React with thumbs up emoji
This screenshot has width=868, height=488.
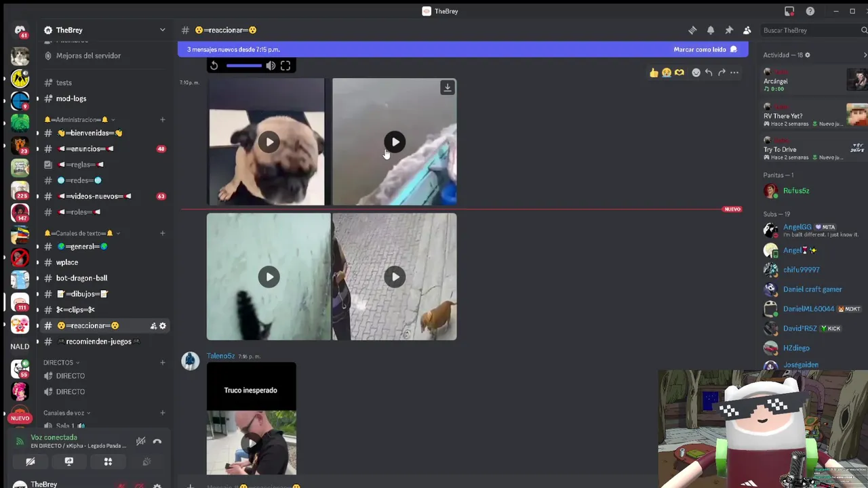pos(654,73)
